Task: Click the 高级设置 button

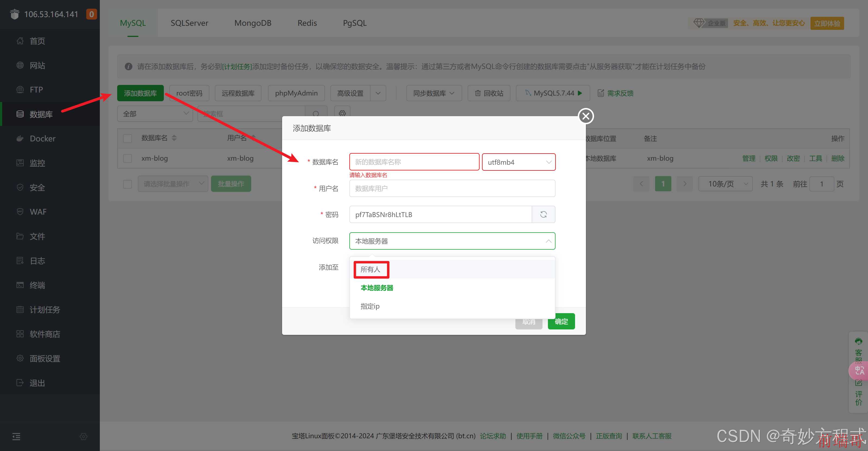Action: [350, 93]
